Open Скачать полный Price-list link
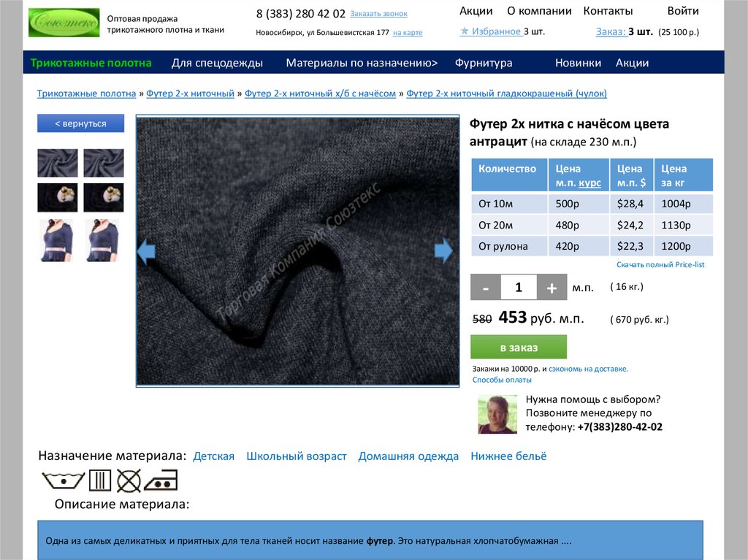Image resolution: width=748 pixels, height=560 pixels. pyautogui.click(x=660, y=265)
